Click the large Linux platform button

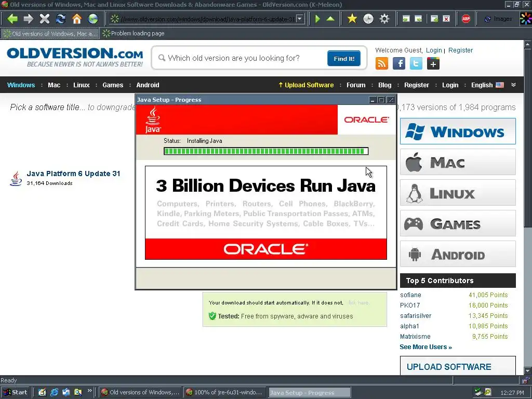(x=458, y=193)
